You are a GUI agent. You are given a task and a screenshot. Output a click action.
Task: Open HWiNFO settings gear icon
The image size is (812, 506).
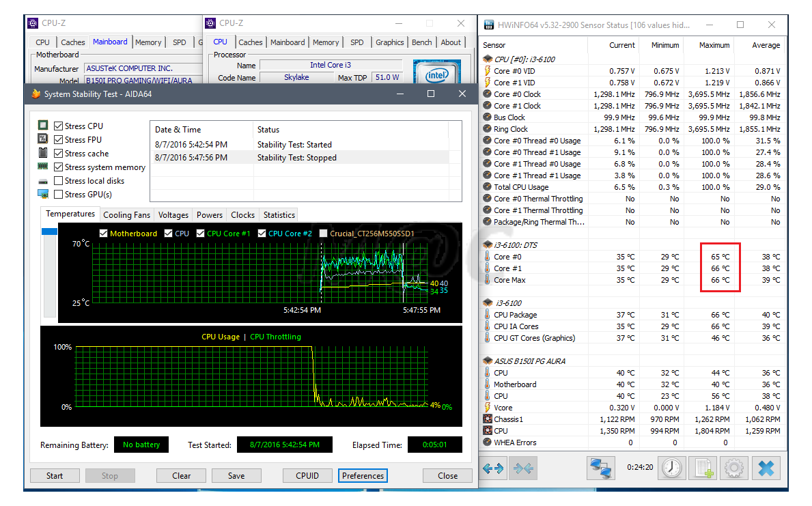[x=733, y=468]
